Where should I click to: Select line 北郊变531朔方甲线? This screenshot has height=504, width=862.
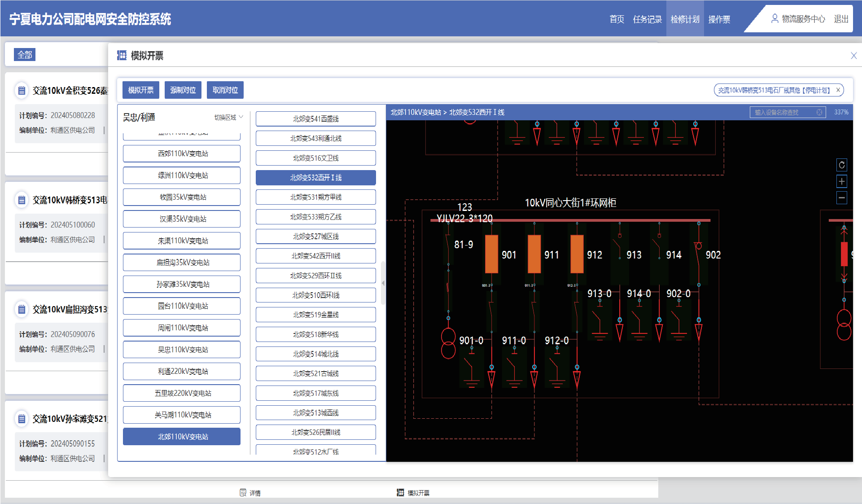(x=316, y=197)
